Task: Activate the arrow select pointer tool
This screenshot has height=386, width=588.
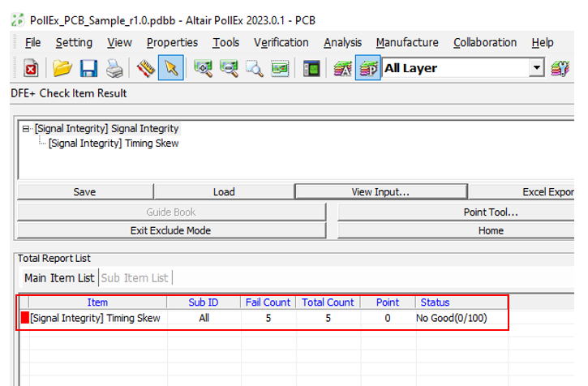Action: 170,69
